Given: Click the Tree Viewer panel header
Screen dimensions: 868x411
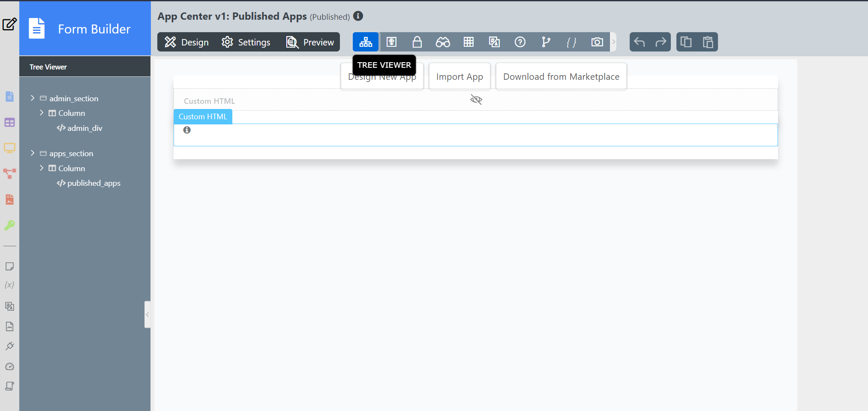Looking at the screenshot, I should 85,67.
